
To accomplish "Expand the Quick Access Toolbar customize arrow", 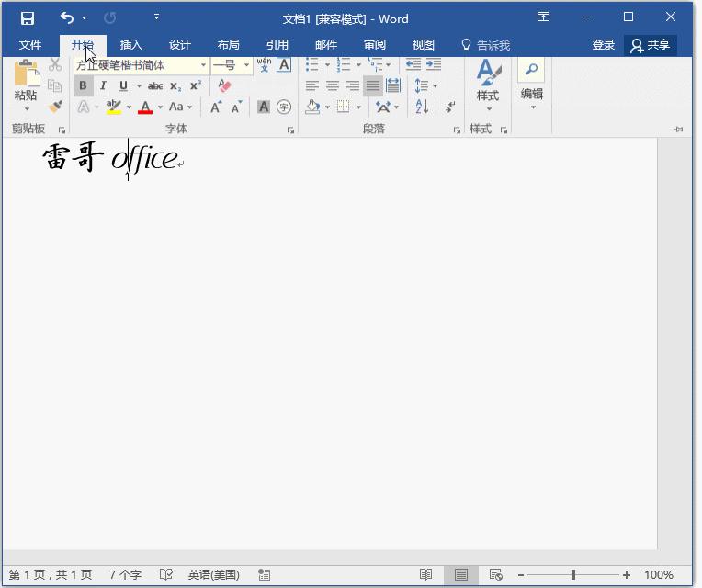I will [x=156, y=17].
